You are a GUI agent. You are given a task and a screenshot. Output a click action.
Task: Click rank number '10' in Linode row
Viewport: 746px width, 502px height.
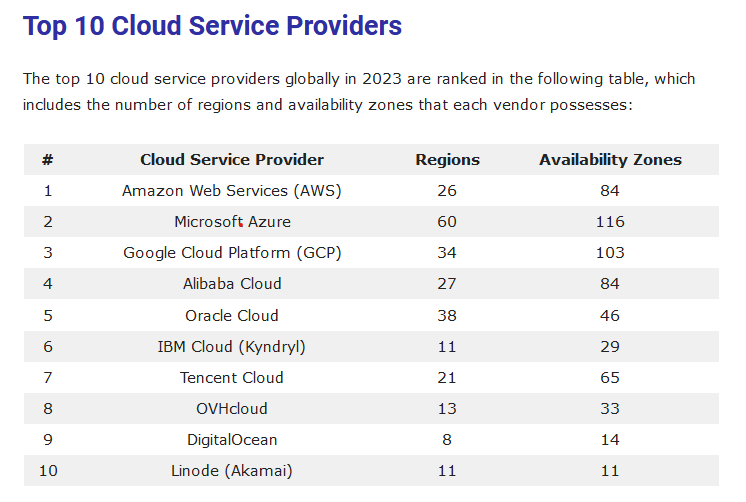[48, 471]
